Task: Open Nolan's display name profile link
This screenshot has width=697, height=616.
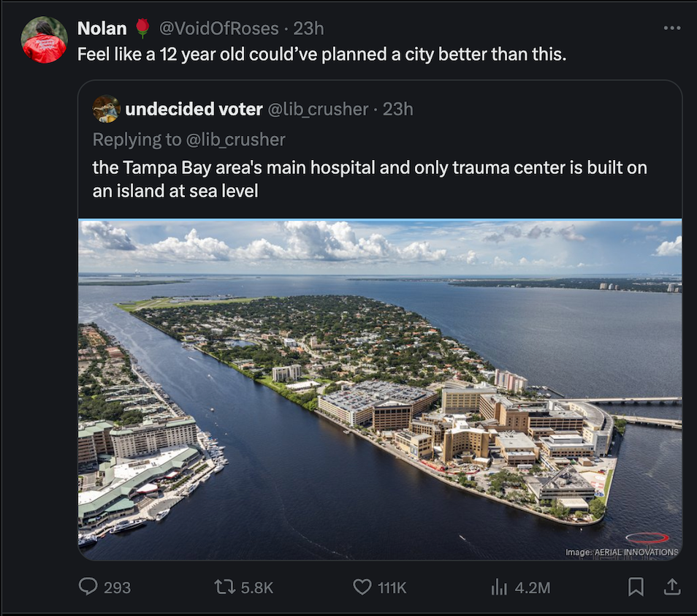Action: point(102,28)
